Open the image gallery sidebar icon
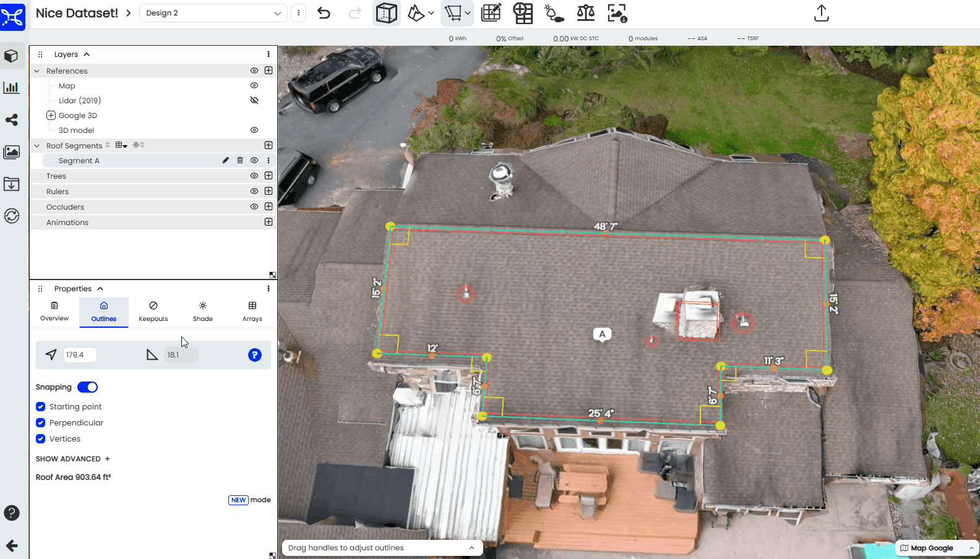The image size is (980, 559). pyautogui.click(x=12, y=152)
